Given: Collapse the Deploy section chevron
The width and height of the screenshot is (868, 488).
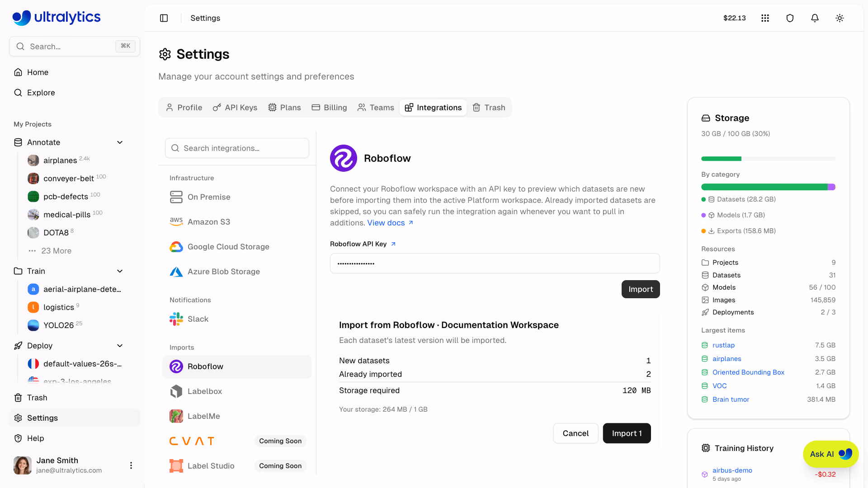Looking at the screenshot, I should (120, 346).
